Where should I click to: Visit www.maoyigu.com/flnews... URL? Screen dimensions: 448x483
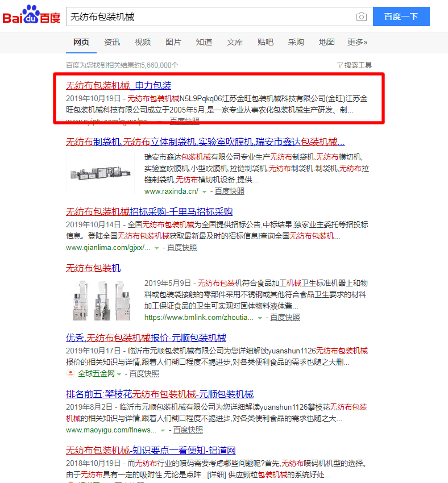[x=111, y=430]
